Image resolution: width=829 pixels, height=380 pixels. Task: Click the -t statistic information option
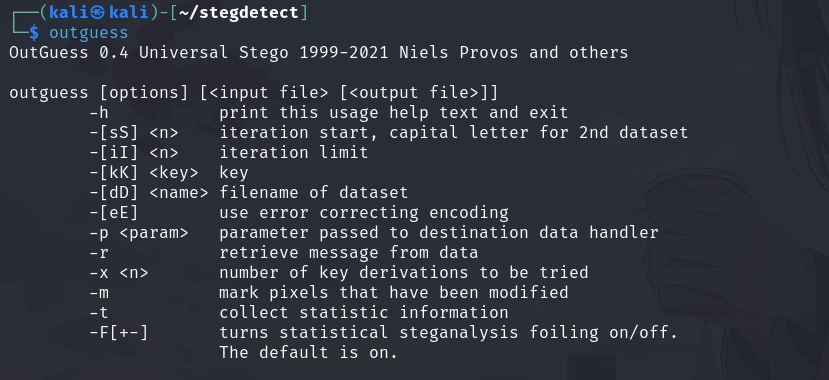click(99, 313)
